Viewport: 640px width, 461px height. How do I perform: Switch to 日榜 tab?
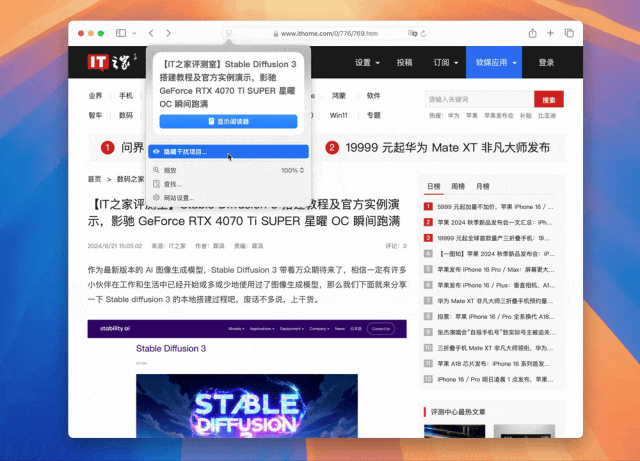(x=433, y=187)
